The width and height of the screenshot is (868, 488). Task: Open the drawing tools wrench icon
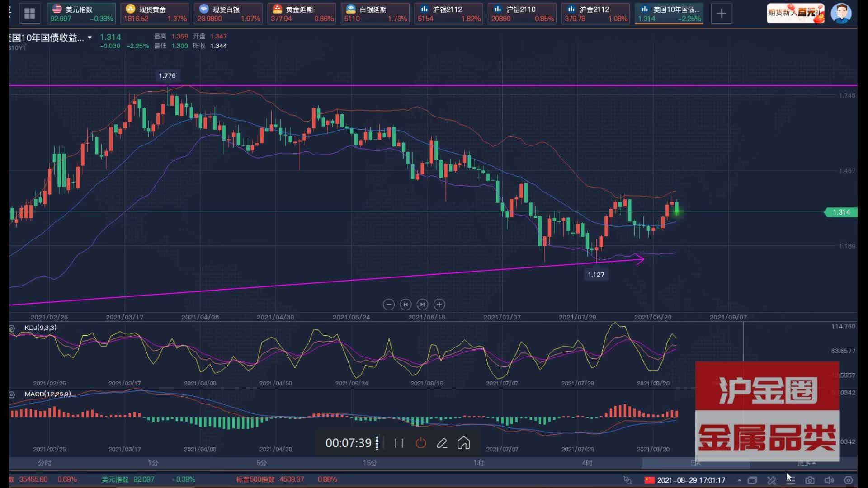click(x=772, y=481)
